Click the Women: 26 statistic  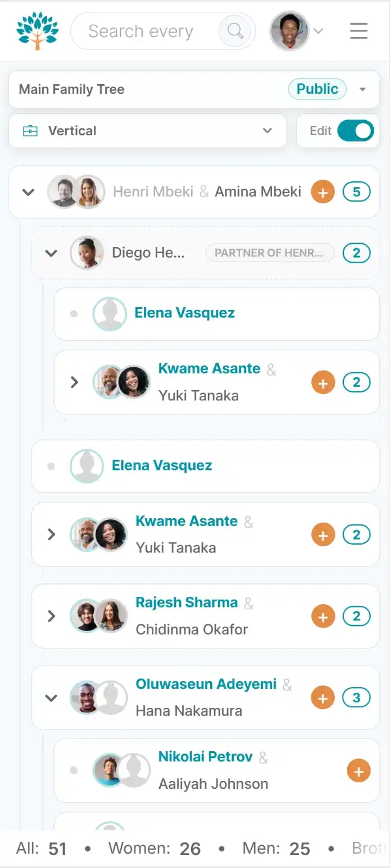point(155,848)
